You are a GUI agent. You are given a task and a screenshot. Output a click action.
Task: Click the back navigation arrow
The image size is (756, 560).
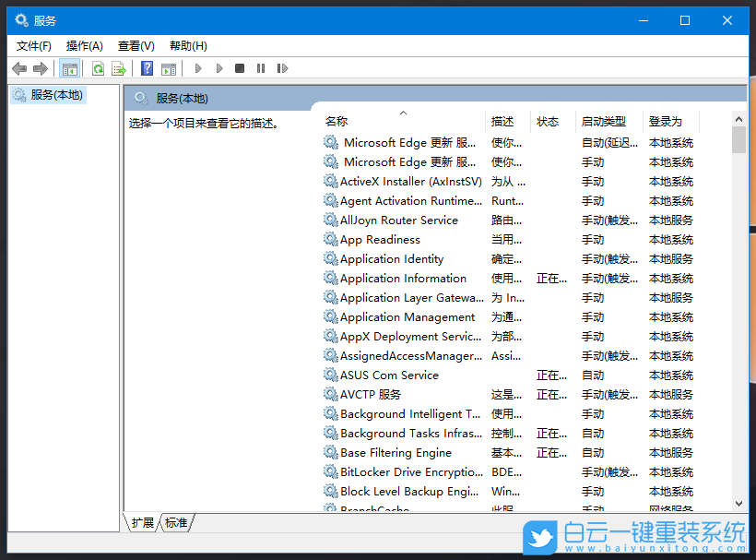click(x=19, y=67)
